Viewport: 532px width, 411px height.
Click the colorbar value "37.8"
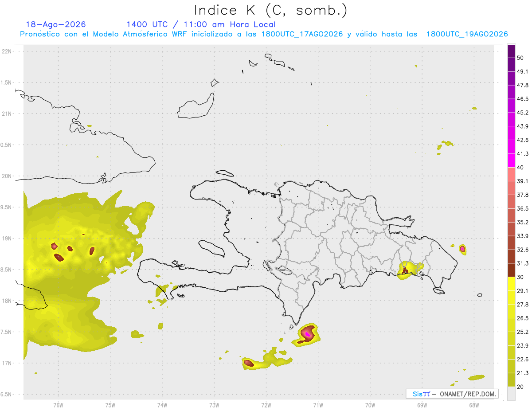pos(523,195)
